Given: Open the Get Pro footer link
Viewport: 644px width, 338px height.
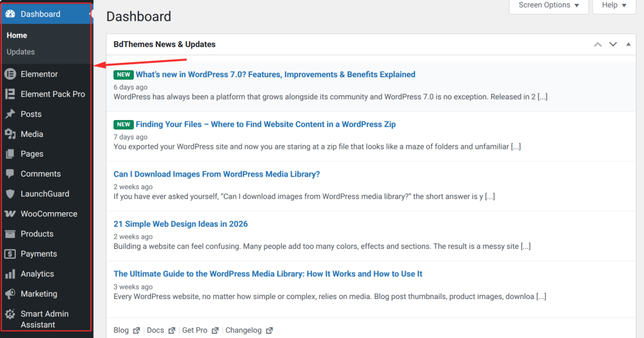Looking at the screenshot, I should click(x=195, y=330).
